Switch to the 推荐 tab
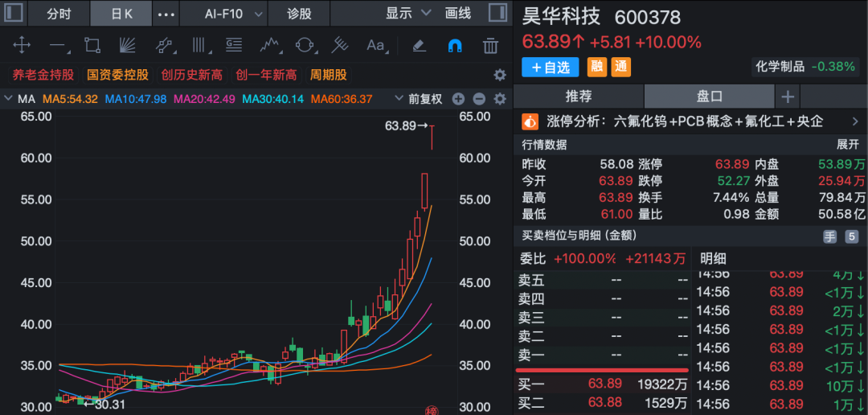This screenshot has width=868, height=415. point(579,97)
